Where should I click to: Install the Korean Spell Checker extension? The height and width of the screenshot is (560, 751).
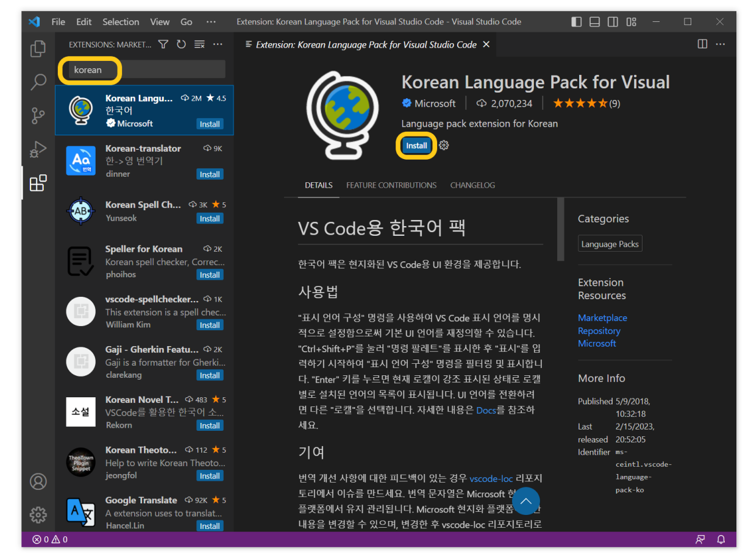(x=210, y=219)
